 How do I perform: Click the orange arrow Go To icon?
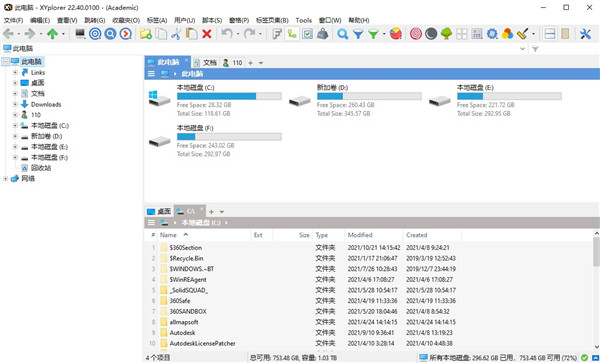[x=126, y=34]
